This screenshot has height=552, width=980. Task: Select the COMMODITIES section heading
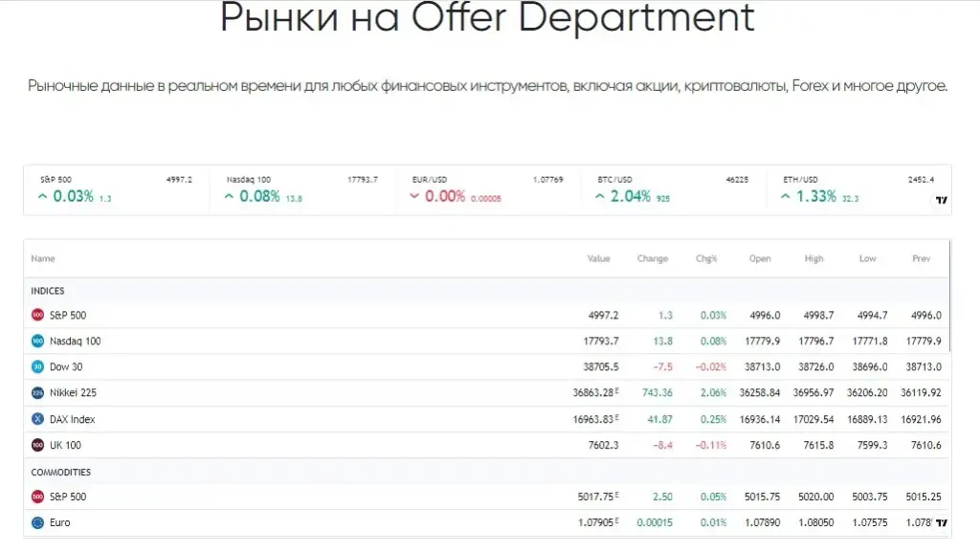(x=60, y=472)
